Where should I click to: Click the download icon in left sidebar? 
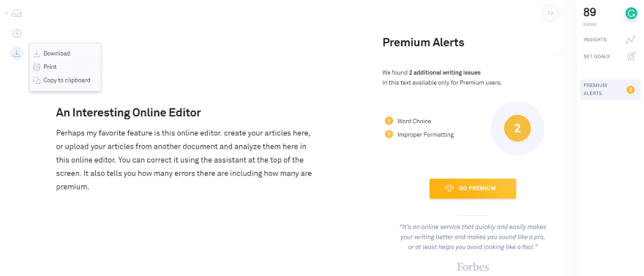(x=16, y=53)
